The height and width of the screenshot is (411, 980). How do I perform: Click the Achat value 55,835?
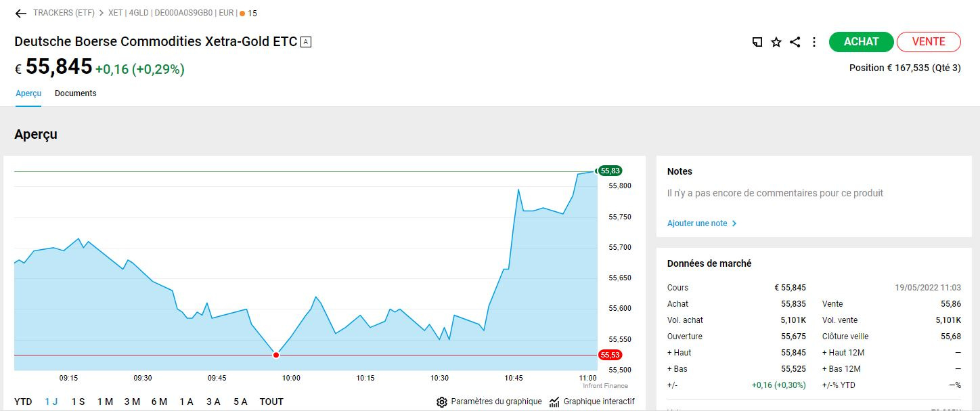[793, 304]
